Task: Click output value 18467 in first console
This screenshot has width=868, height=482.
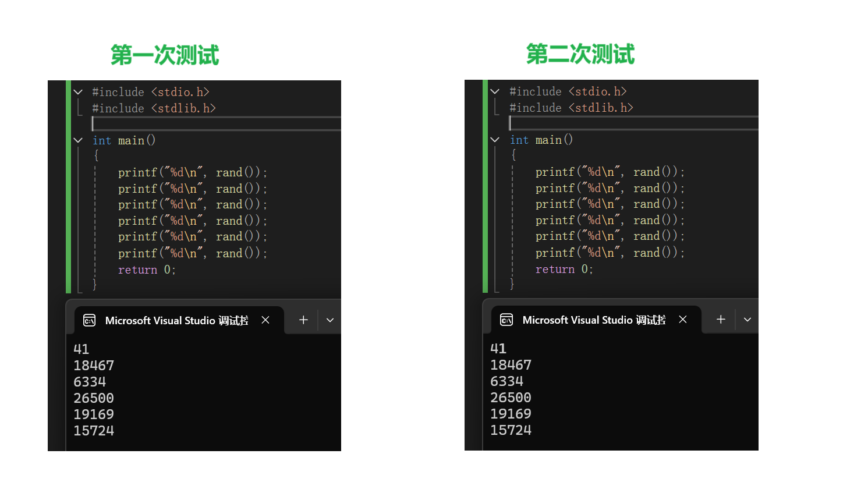Action: point(94,366)
